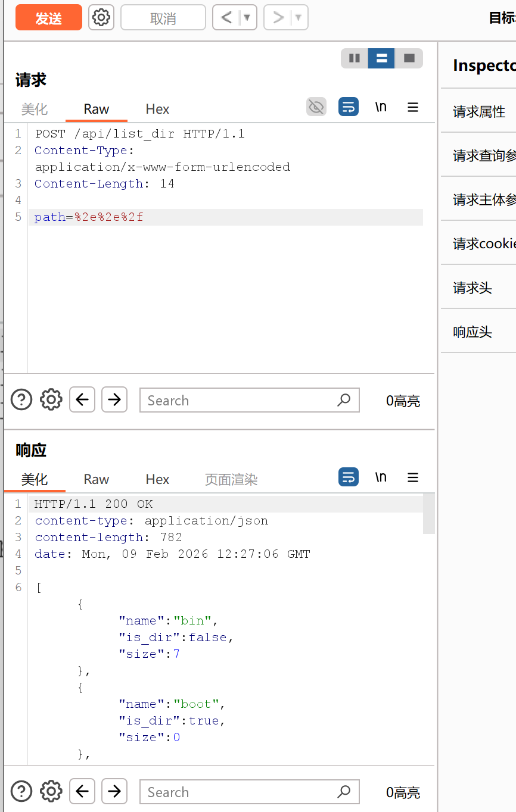Open the response hamburger options menu
516x812 pixels.
point(413,477)
